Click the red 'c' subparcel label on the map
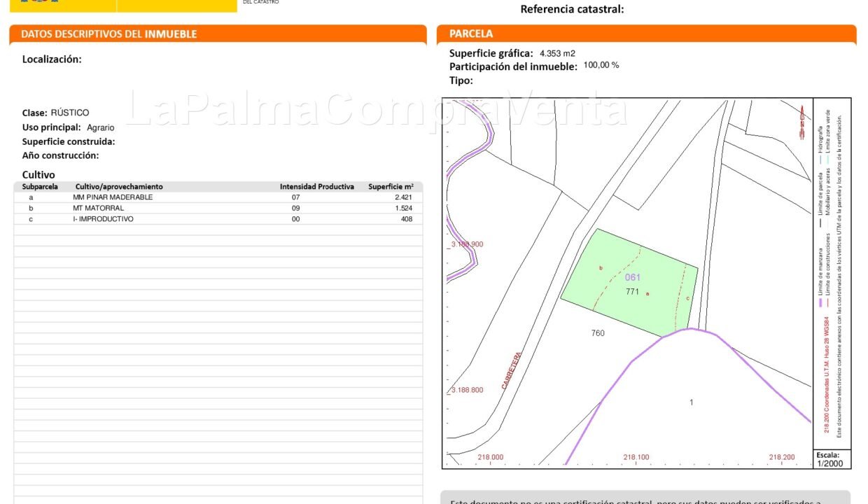The height and width of the screenshot is (504, 868). click(687, 299)
